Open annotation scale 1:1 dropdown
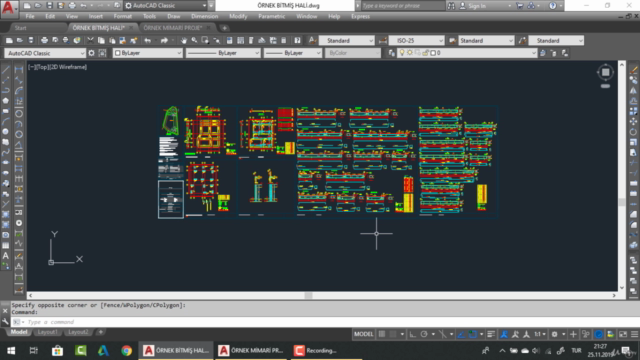Image resolution: width=640 pixels, height=360 pixels. tap(540, 334)
